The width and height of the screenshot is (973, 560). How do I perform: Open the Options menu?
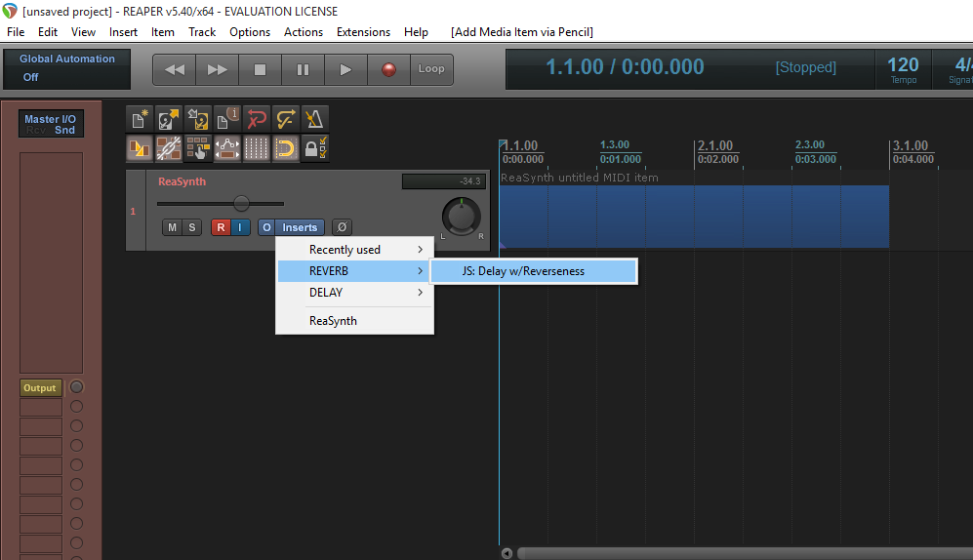point(250,32)
